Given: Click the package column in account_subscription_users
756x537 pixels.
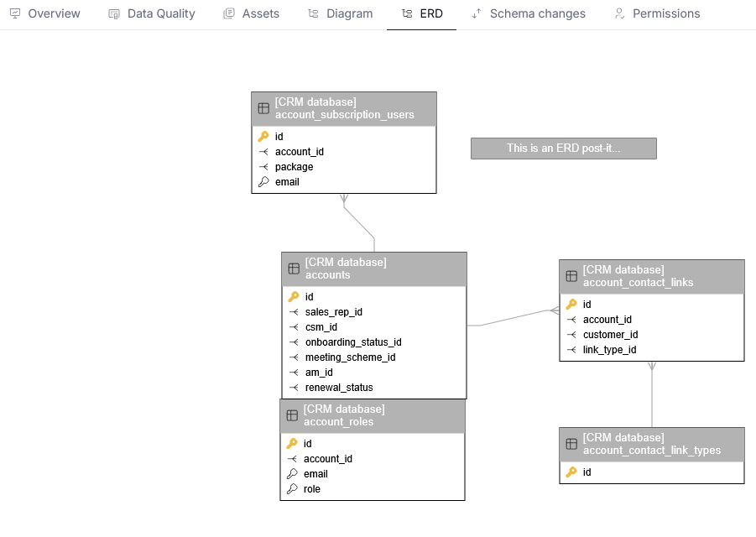Looking at the screenshot, I should [x=294, y=167].
